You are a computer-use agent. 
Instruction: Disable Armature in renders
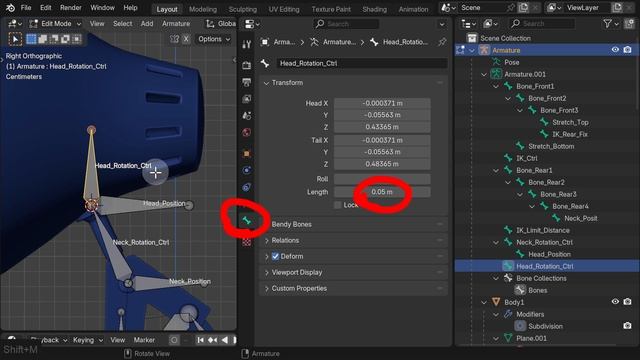627,50
